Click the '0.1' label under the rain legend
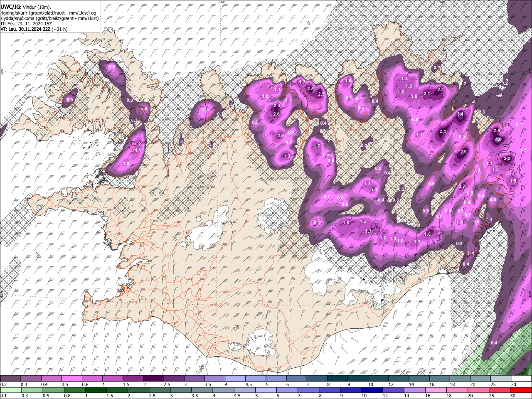 point(4,396)
